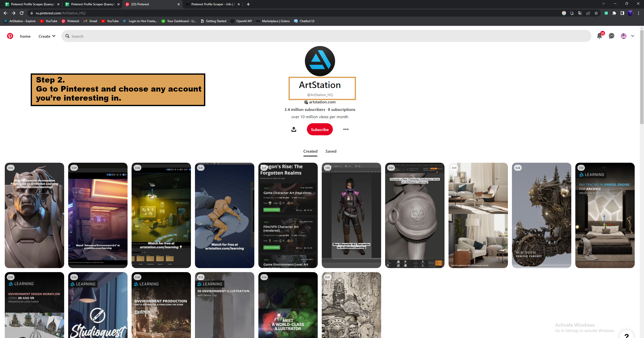
Task: Open Chrome three-dot menu
Action: 638,13
